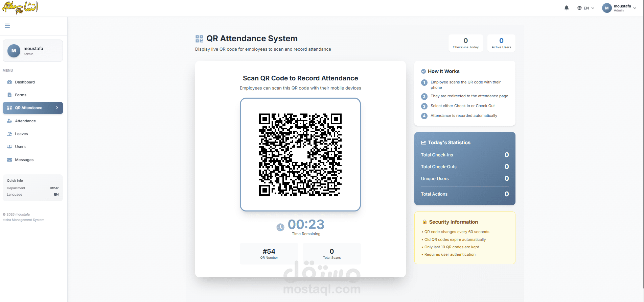
Task: Click the 'QR Attendance System' page title
Action: (252, 39)
